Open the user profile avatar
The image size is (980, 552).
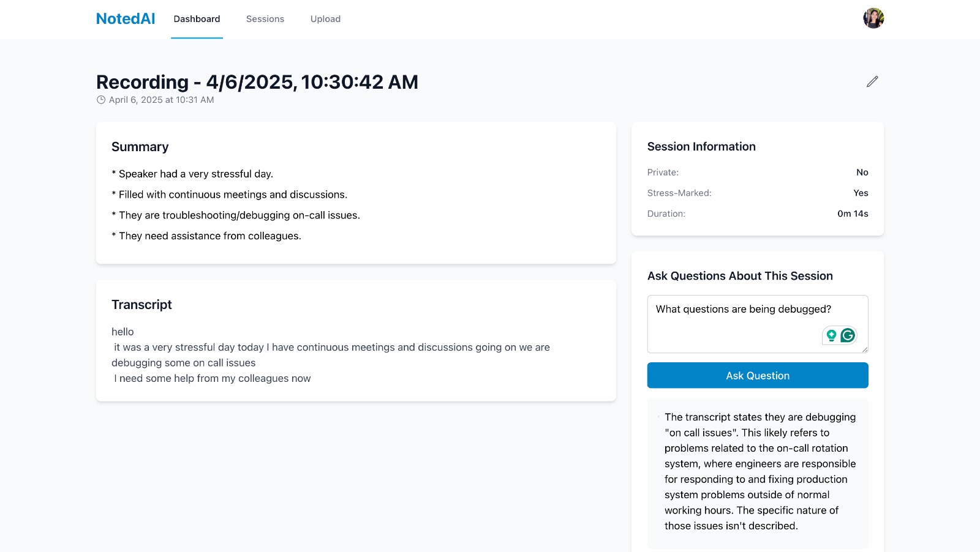point(873,18)
